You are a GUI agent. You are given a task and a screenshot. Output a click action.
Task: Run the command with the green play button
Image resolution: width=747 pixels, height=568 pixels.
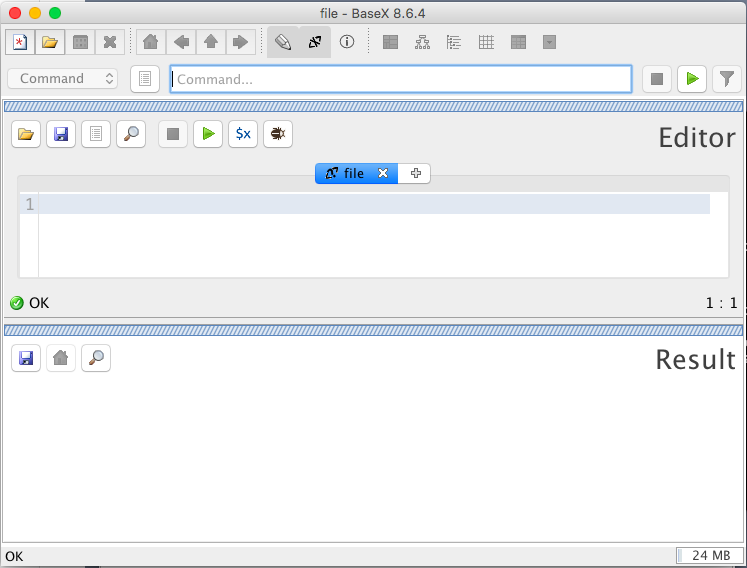[692, 79]
